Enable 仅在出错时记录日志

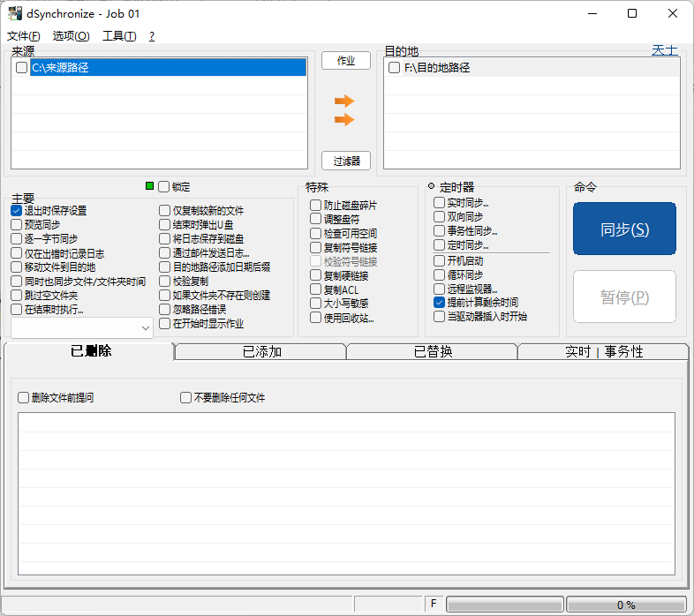click(17, 253)
